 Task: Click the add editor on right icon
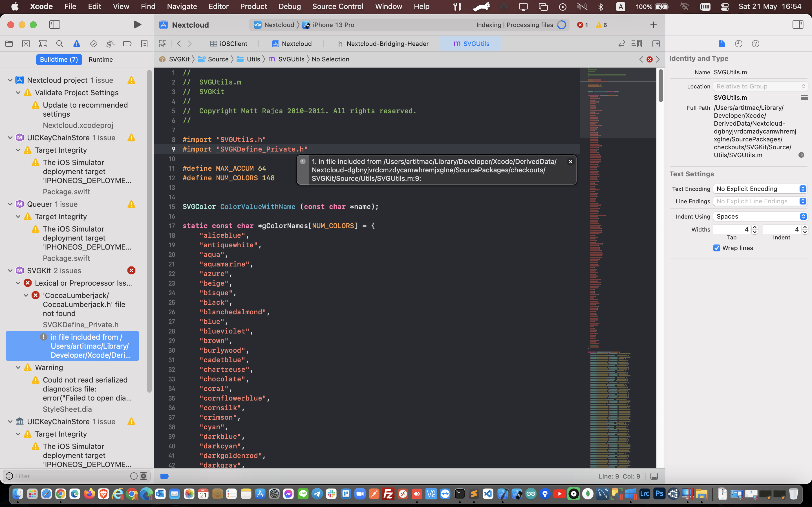coord(656,44)
